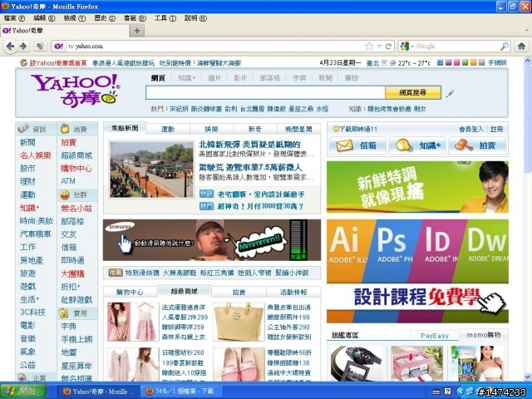Open the tab list dropdown at tab bar end

click(x=526, y=31)
